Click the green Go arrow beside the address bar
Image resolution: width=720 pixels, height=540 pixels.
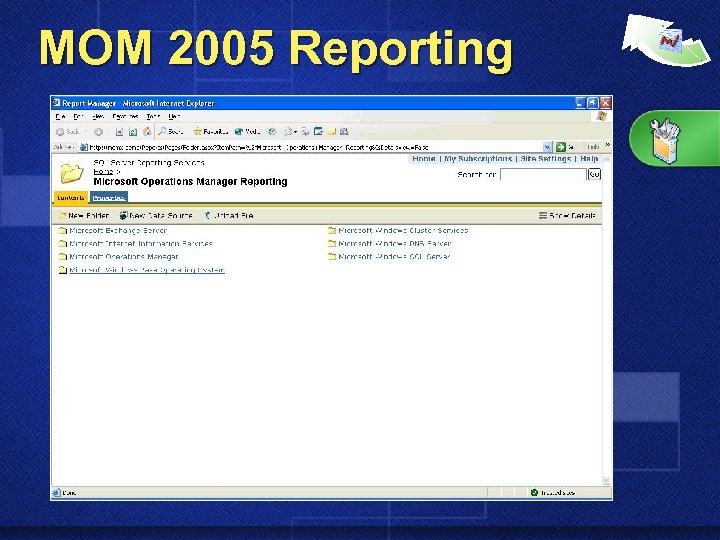561,147
